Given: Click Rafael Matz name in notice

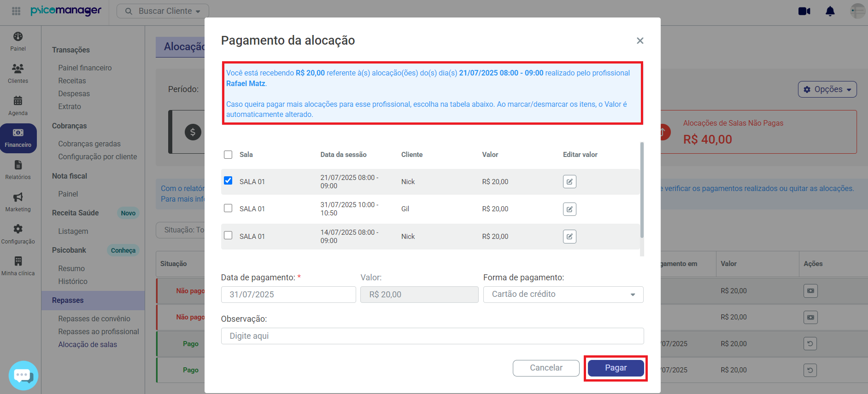Looking at the screenshot, I should [x=246, y=83].
